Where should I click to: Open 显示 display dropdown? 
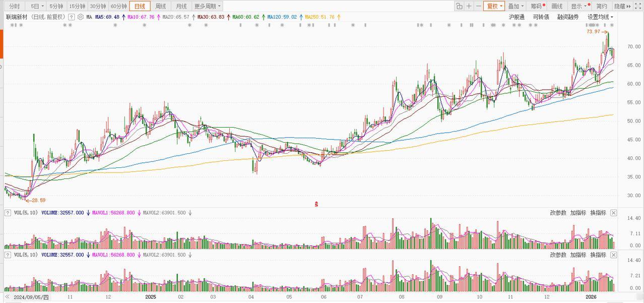point(578,6)
